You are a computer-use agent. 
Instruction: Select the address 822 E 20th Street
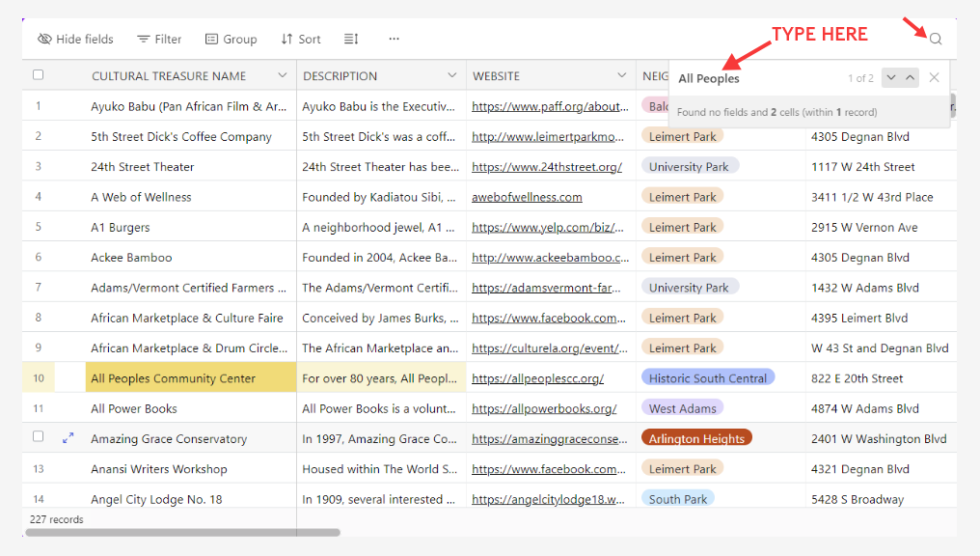pyautogui.click(x=857, y=378)
